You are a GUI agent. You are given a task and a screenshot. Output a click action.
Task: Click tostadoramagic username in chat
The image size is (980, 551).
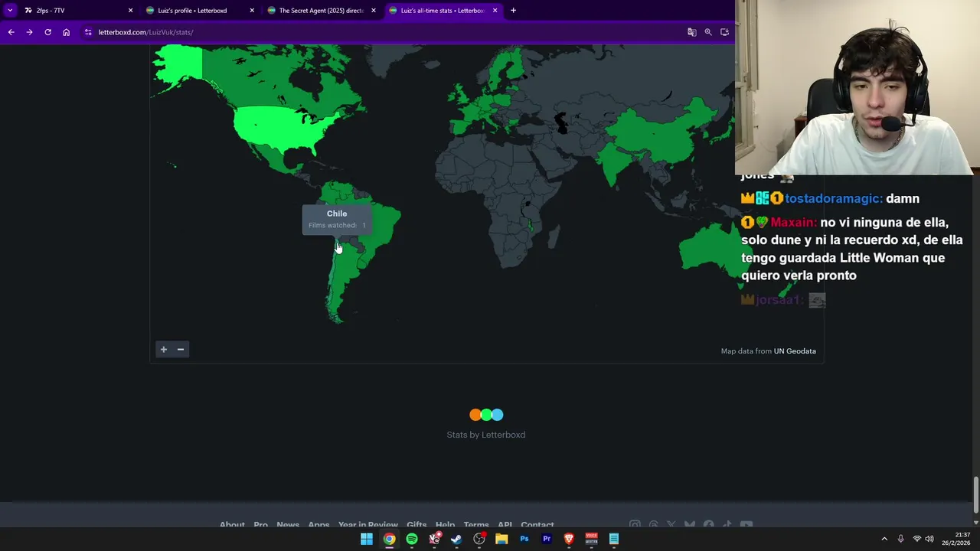(x=834, y=198)
